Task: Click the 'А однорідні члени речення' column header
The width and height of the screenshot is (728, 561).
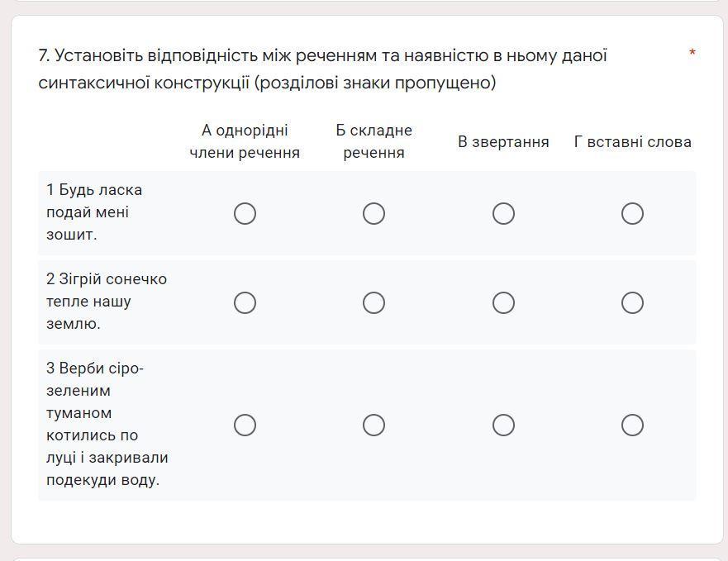Action: coord(245,141)
